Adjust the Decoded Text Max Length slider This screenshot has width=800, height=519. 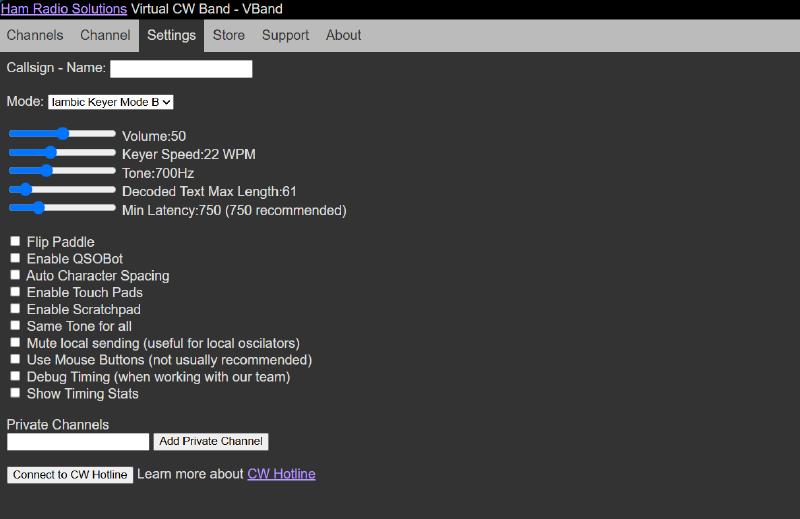tap(62, 189)
